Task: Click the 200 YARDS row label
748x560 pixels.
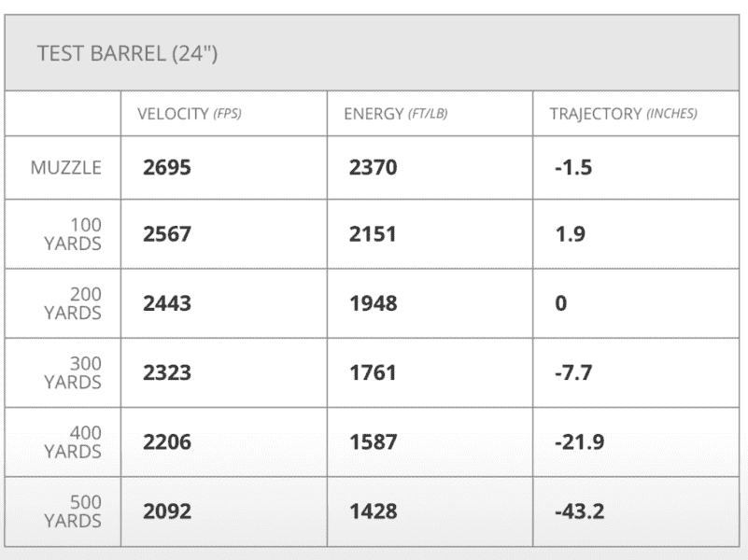Action: [73, 303]
